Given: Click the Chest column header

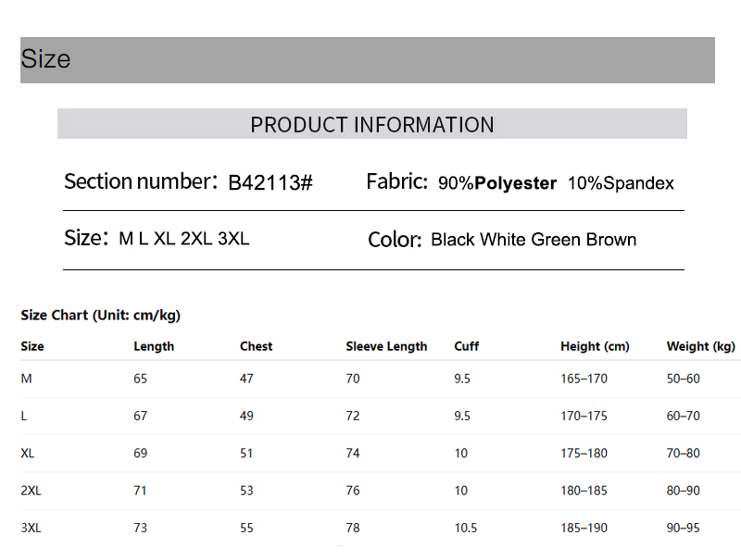Looking at the screenshot, I should 256,346.
